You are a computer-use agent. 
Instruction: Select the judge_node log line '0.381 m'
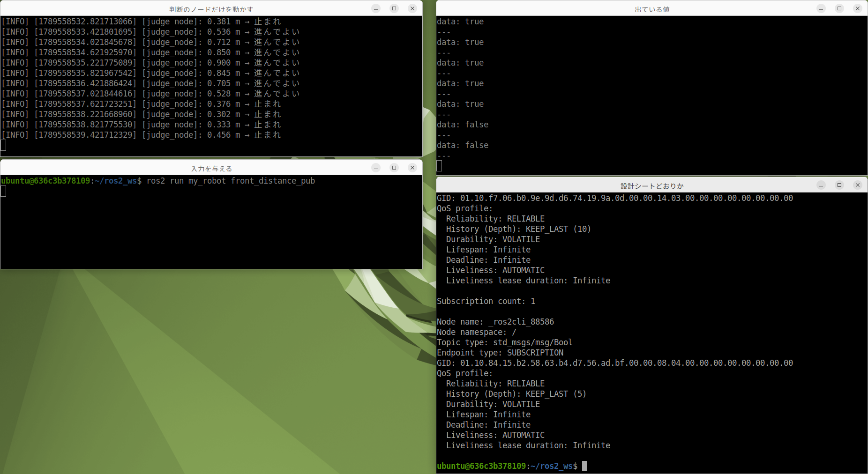(141, 22)
